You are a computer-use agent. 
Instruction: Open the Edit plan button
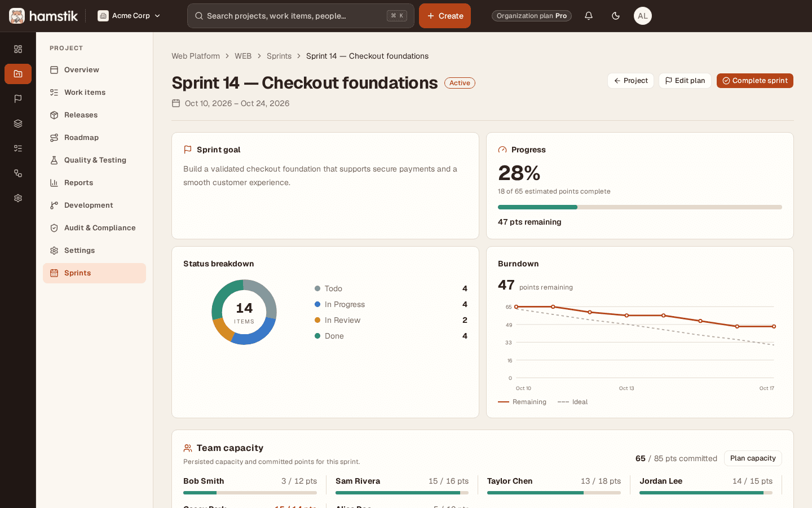click(685, 81)
